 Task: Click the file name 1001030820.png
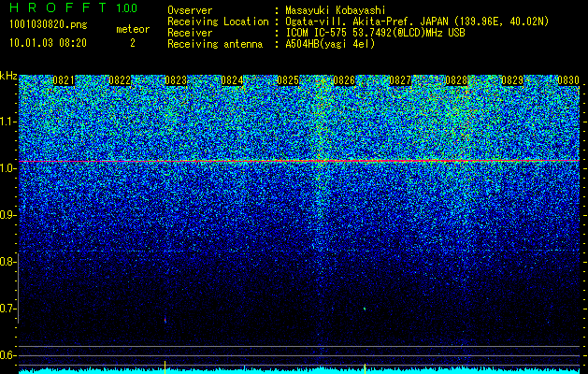(x=49, y=25)
